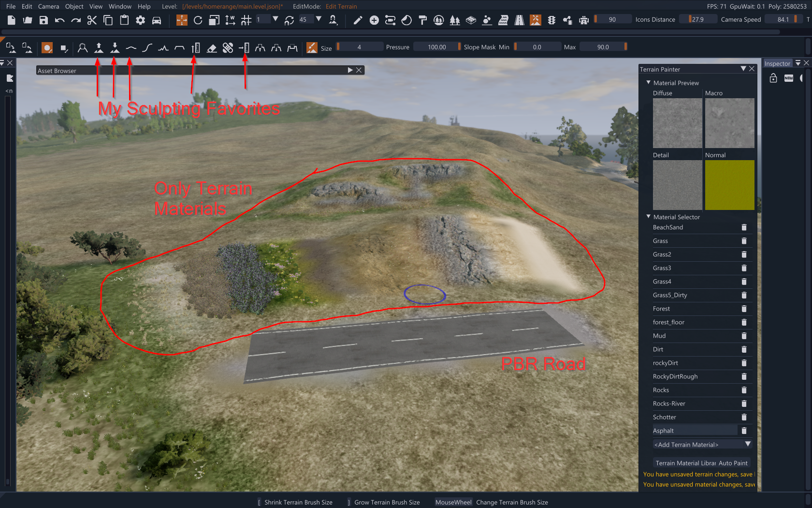Click the Camera Speed slider
Viewport: 812px width, 508px height.
783,19
